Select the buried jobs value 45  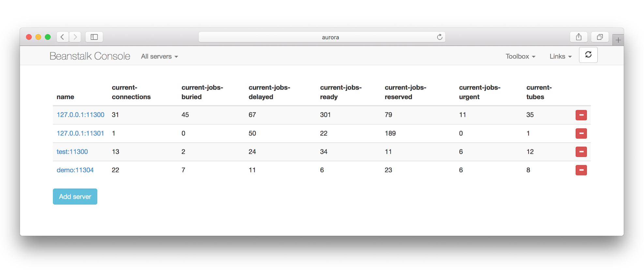(x=185, y=115)
